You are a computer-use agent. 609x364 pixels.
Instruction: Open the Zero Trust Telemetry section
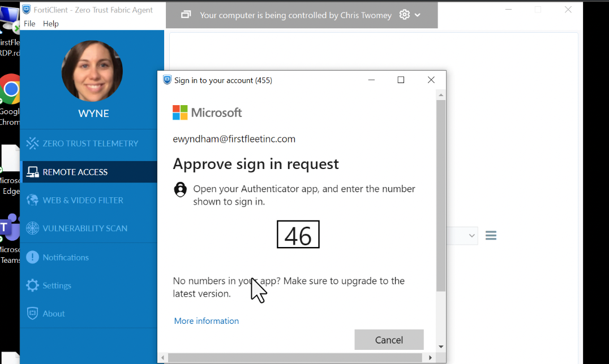tap(89, 144)
